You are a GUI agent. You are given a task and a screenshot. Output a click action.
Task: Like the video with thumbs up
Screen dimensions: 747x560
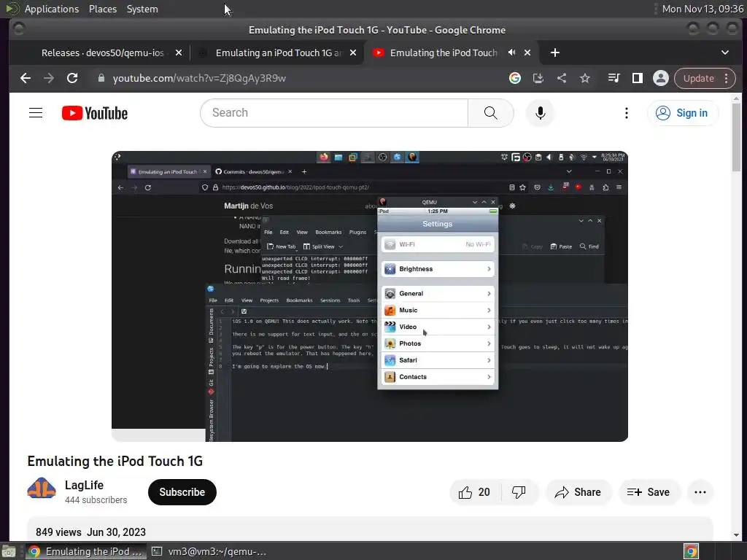[x=474, y=492]
